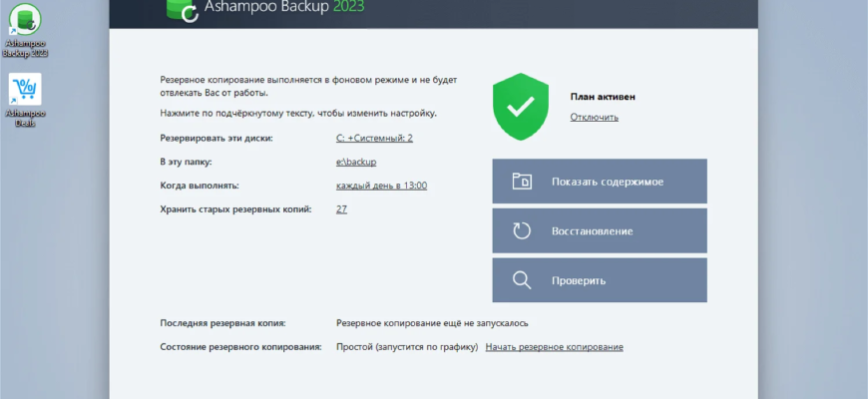The height and width of the screenshot is (399, 868).
Task: Click 'Нажмите по подчёркнутому тексту' hint text
Action: (298, 113)
